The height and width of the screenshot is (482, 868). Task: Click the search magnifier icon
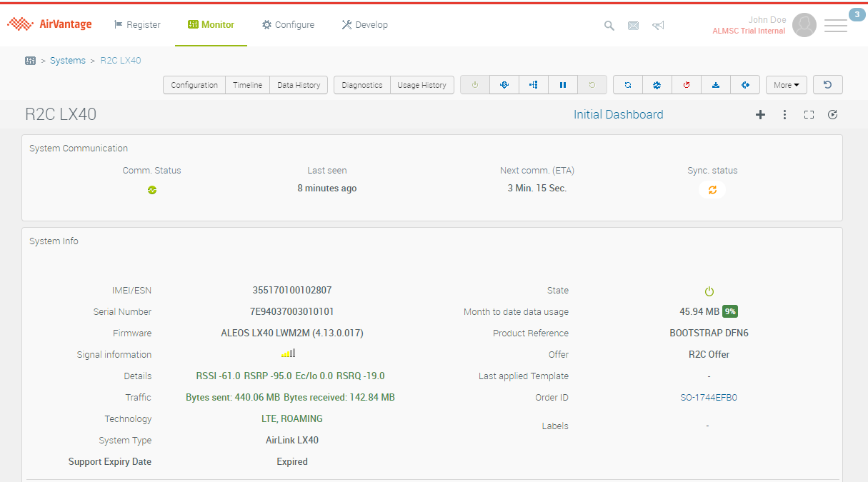pyautogui.click(x=609, y=26)
